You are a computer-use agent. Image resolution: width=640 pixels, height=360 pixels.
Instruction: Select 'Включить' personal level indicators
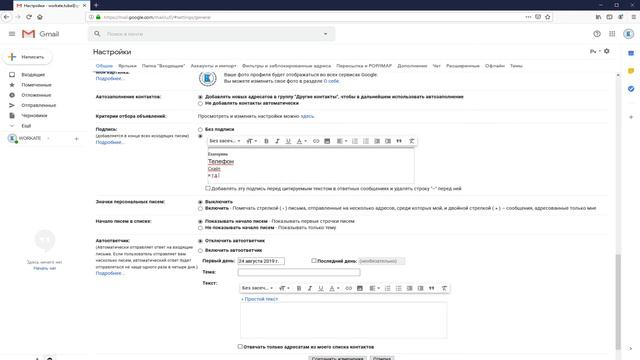pyautogui.click(x=200, y=209)
